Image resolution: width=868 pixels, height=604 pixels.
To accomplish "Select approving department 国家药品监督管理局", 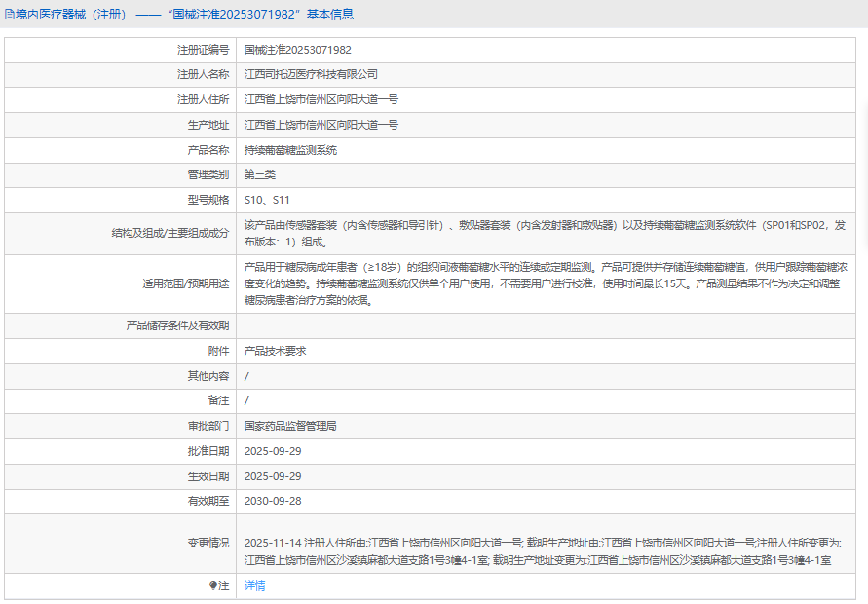I will click(x=290, y=426).
